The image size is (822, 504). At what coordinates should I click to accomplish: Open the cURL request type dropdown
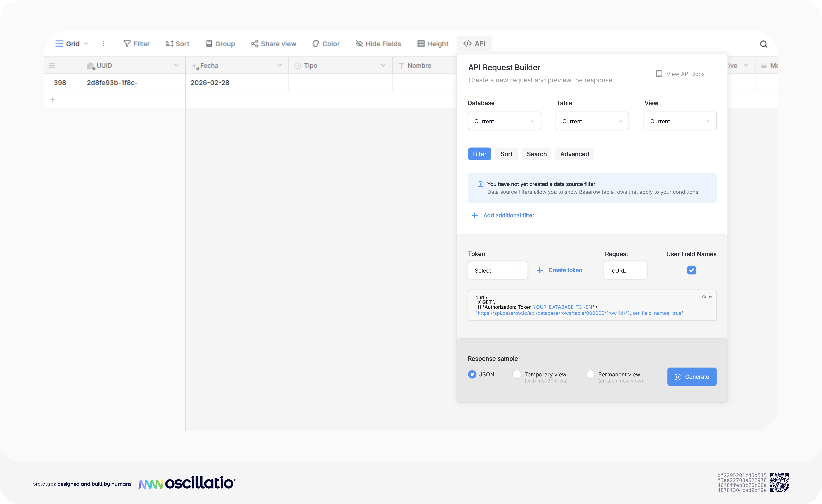[625, 270]
